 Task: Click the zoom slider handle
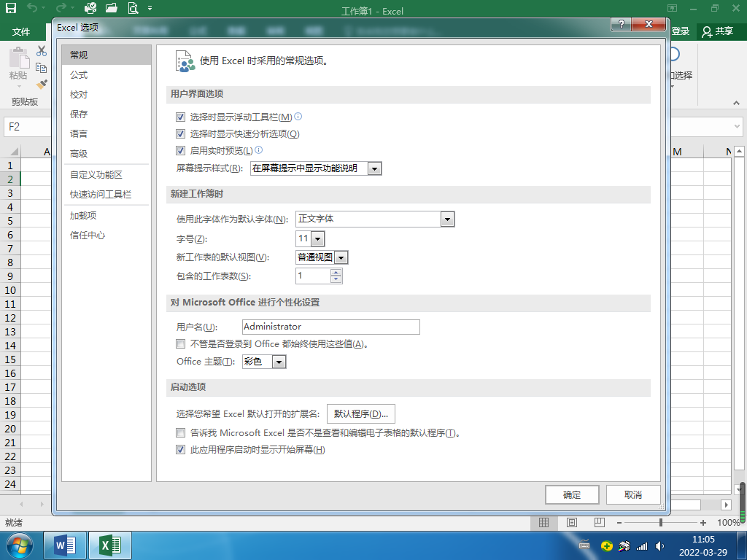tap(661, 523)
